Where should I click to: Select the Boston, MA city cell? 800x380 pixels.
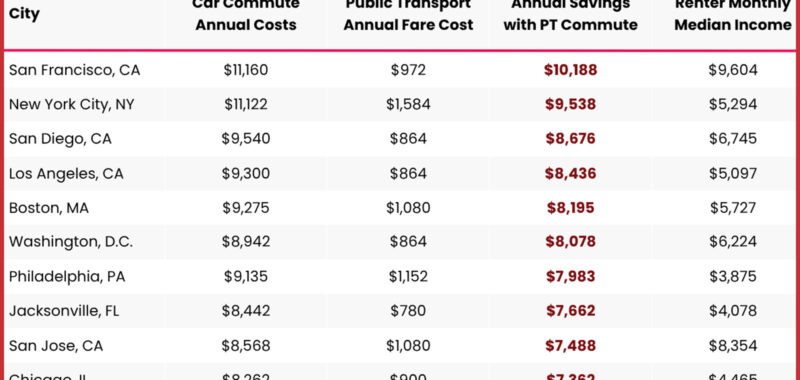[49, 208]
